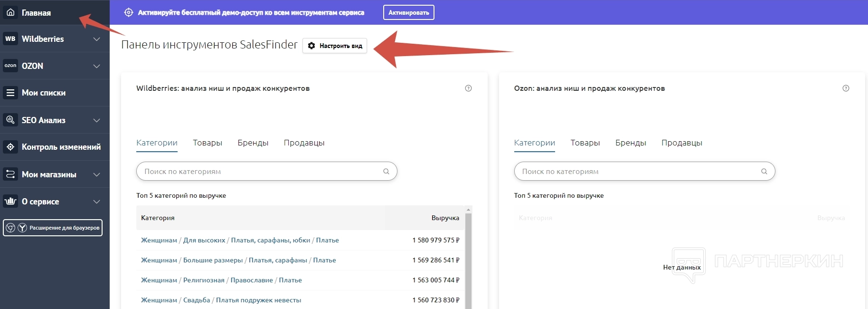The height and width of the screenshot is (309, 868).
Task: Click the Контроль изменений target icon
Action: (x=10, y=147)
